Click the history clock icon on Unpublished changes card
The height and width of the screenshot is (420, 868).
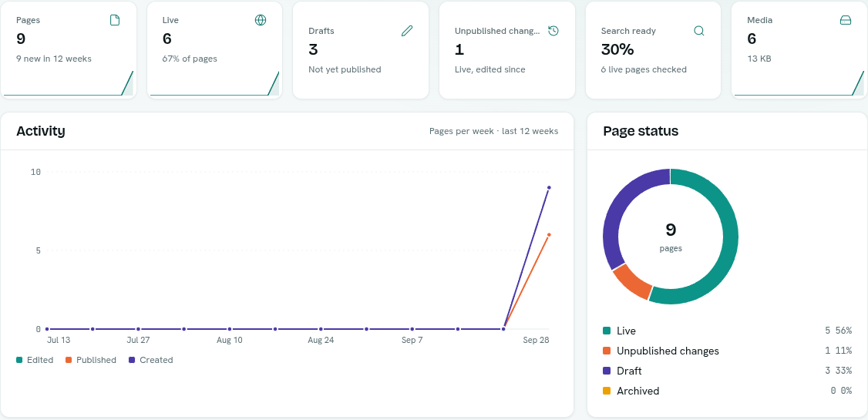[x=553, y=31]
